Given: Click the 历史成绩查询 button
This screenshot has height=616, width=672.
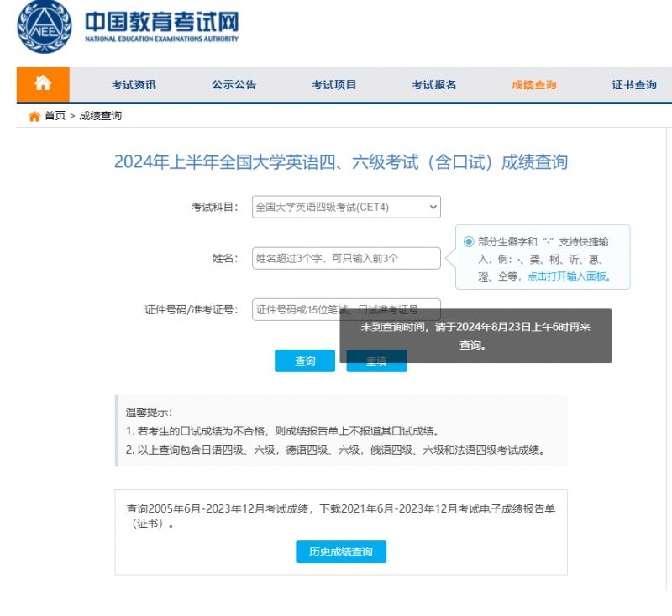Looking at the screenshot, I should click(341, 551).
